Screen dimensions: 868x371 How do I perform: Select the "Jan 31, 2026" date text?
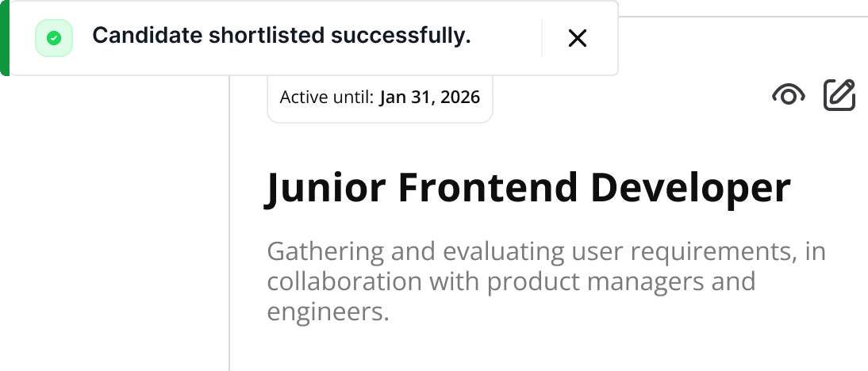point(429,98)
